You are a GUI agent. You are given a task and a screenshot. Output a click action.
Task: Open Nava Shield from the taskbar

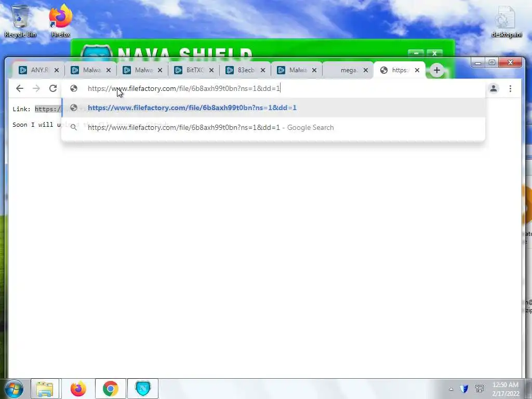(x=143, y=389)
